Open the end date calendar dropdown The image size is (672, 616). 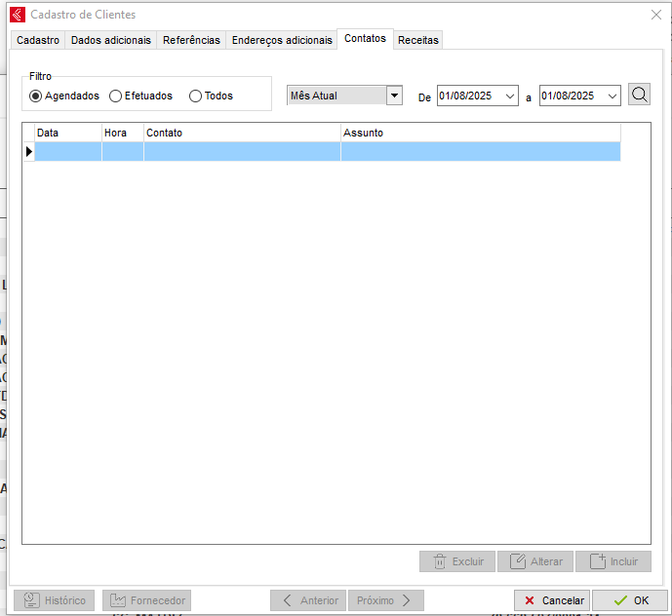coord(612,96)
